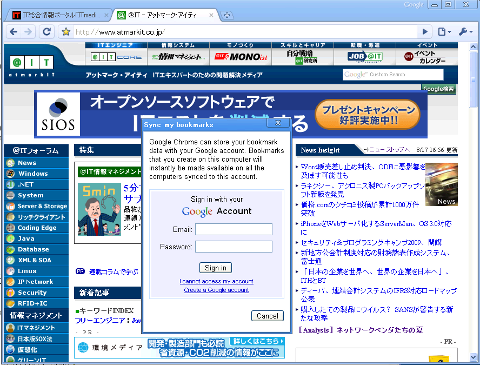Switch to the first ITmedia tab
This screenshot has height=365, width=480.
tap(59, 15)
